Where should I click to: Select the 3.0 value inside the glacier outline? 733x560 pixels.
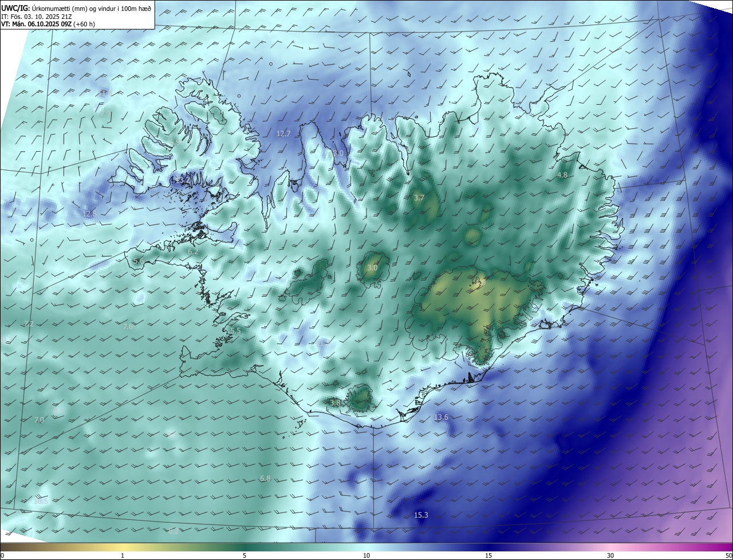(372, 268)
